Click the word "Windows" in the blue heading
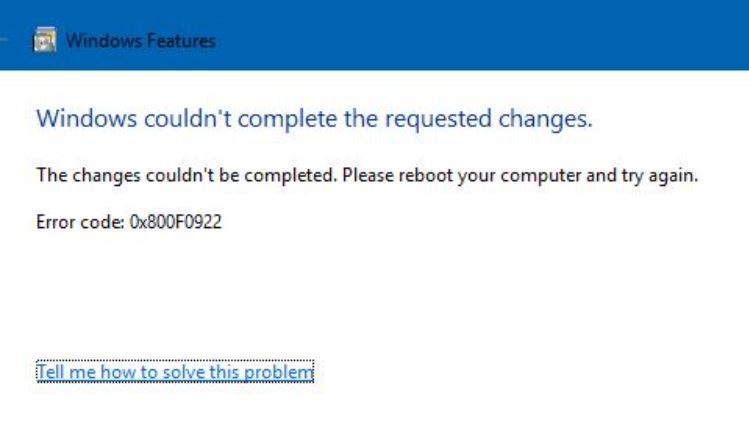749x441 pixels. 87,118
